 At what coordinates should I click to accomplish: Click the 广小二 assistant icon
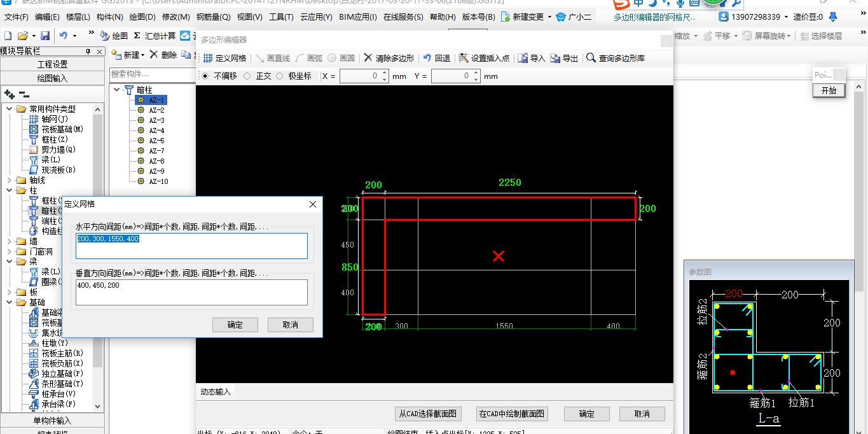coord(561,17)
